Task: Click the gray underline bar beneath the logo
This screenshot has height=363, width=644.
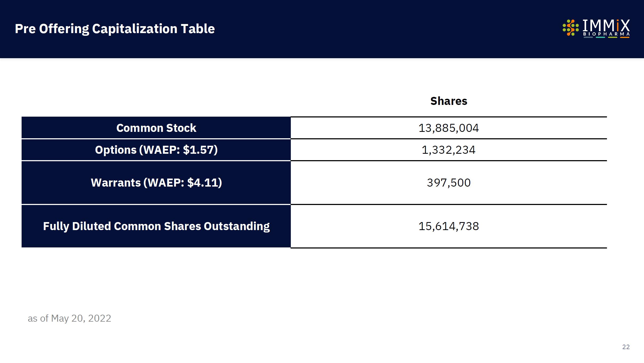Action: (588, 37)
